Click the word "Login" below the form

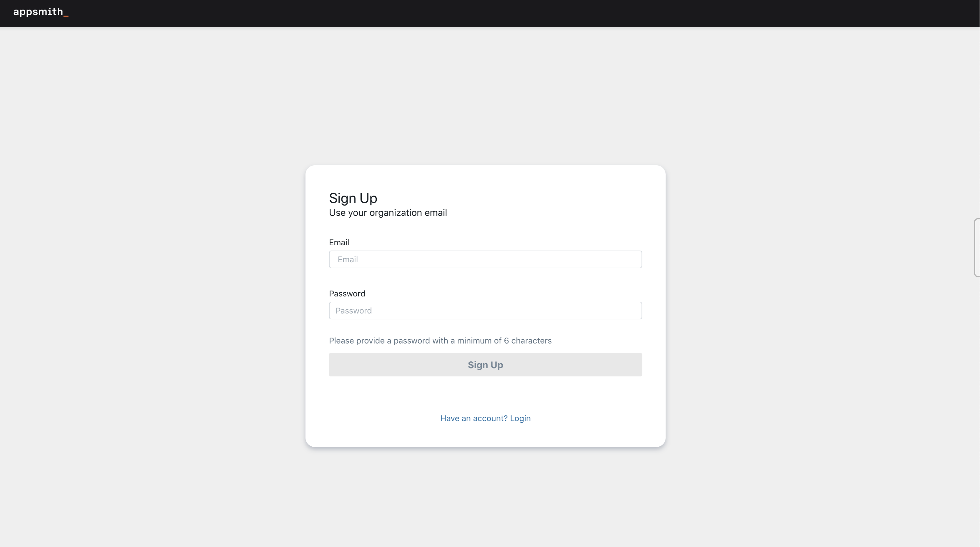(x=520, y=418)
